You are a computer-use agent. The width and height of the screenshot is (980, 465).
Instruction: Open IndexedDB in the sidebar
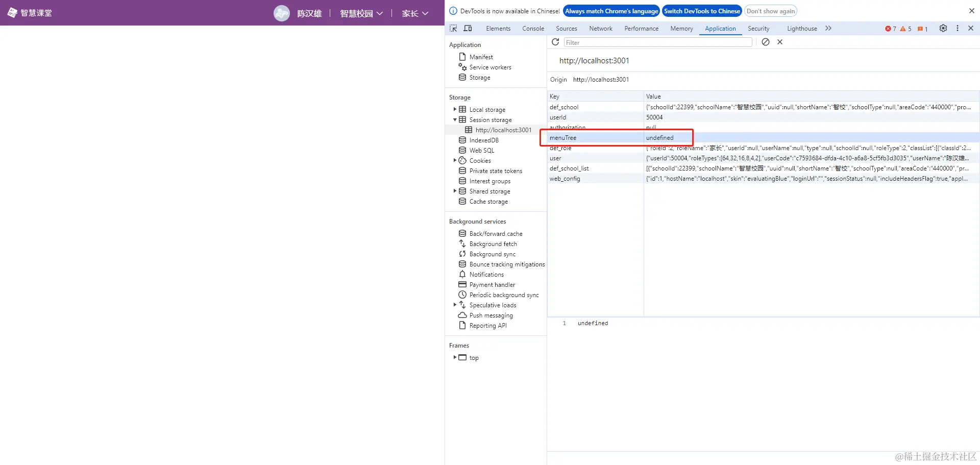pos(484,140)
